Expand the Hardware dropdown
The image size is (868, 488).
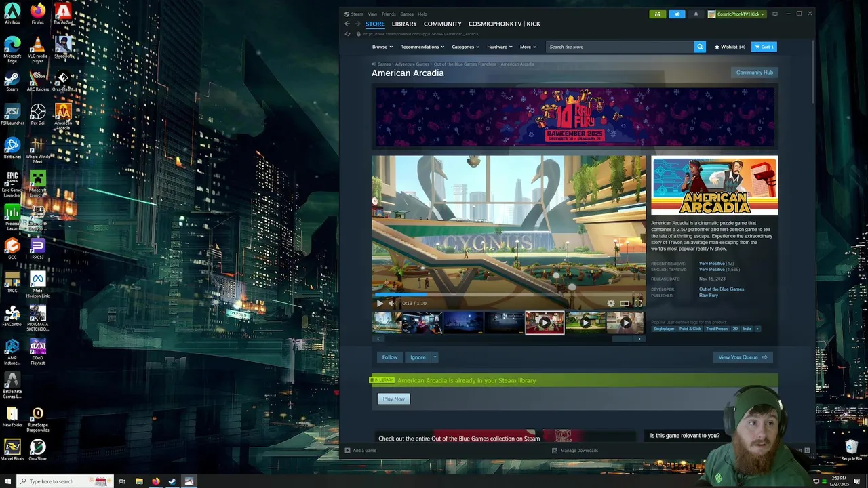[x=500, y=47]
